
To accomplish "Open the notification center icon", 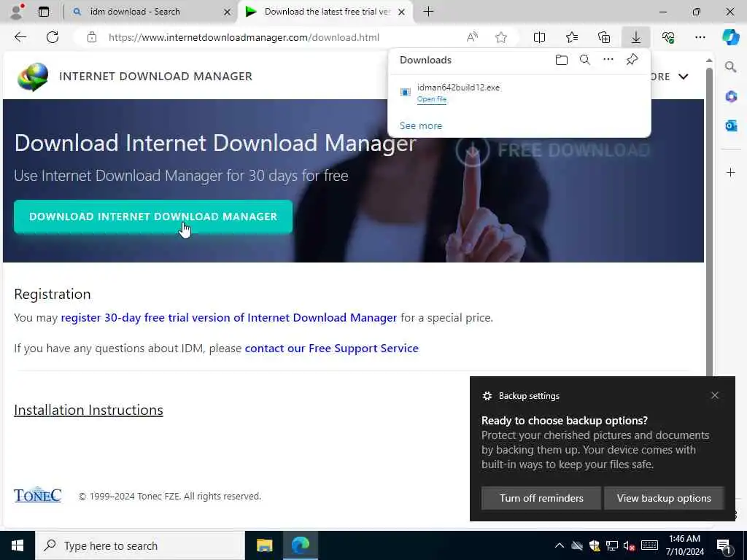I will pyautogui.click(x=724, y=546).
